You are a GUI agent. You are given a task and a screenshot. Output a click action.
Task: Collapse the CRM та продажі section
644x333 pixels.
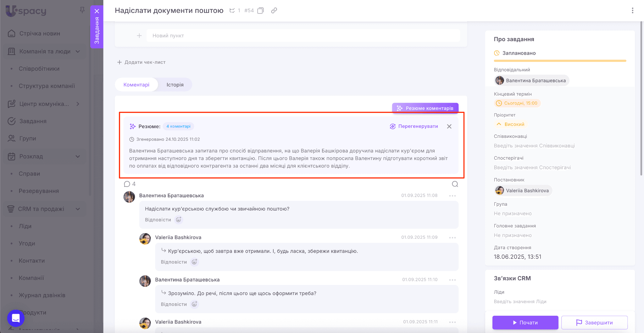pos(78,209)
